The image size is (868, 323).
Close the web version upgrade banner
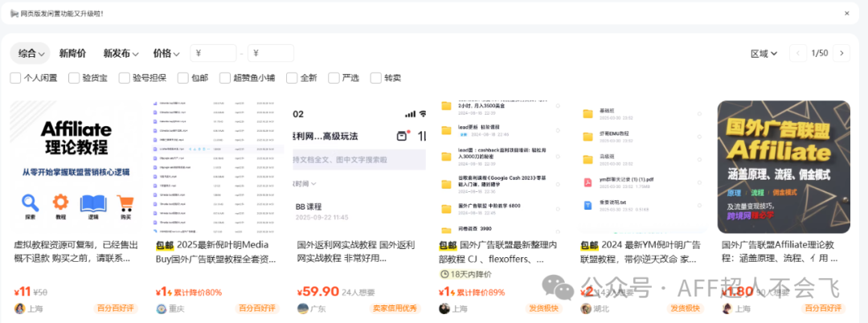pos(846,14)
